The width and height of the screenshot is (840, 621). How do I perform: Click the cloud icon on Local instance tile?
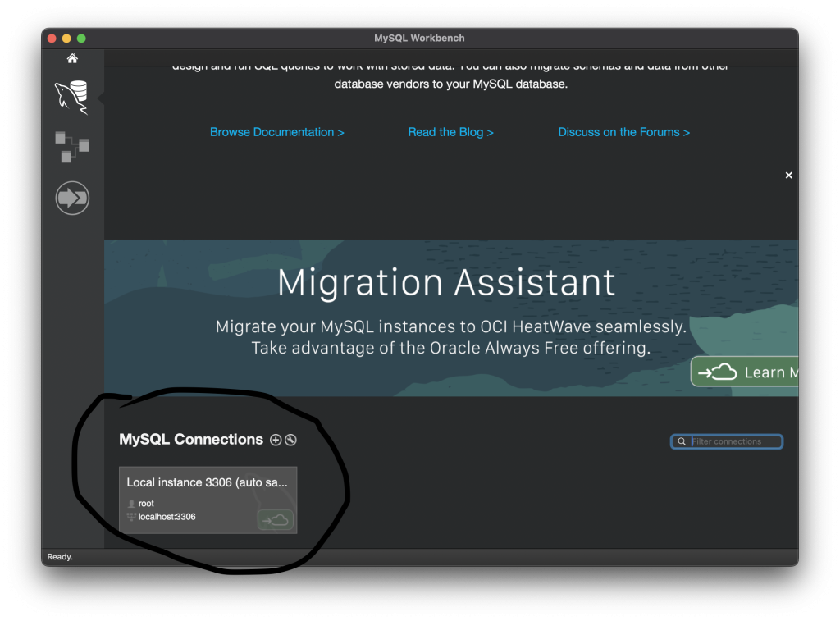(275, 519)
